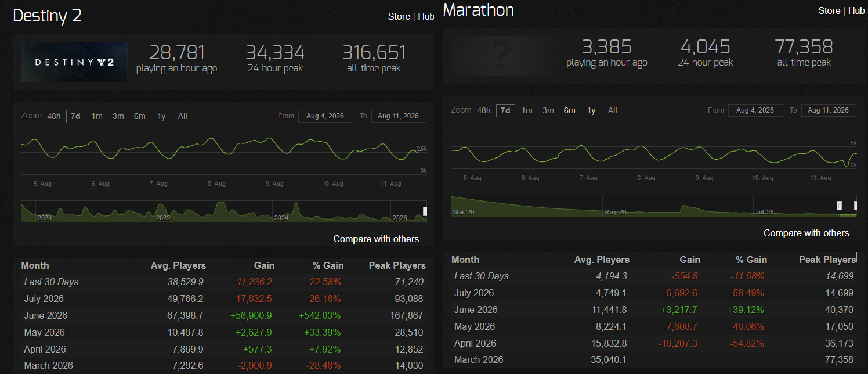Click Destiny 2 Last 30 Days row
Viewport: 868px width, 374px height.
click(x=223, y=282)
